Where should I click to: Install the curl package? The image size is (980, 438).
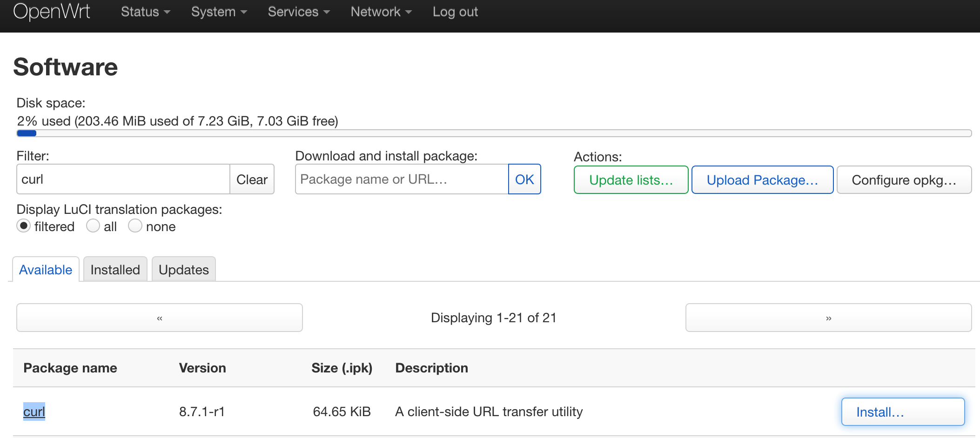[903, 412]
